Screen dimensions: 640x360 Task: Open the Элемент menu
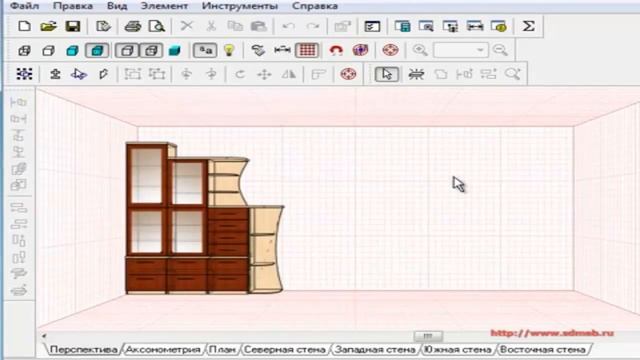point(164,6)
